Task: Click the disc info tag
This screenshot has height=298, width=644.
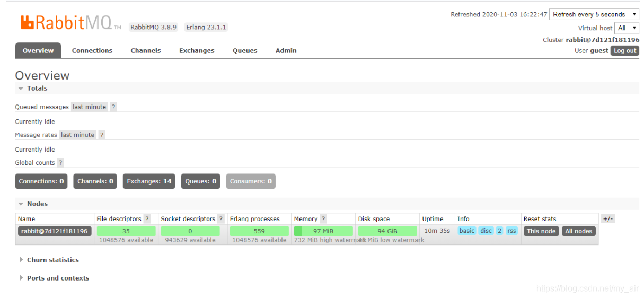Action: tap(486, 231)
